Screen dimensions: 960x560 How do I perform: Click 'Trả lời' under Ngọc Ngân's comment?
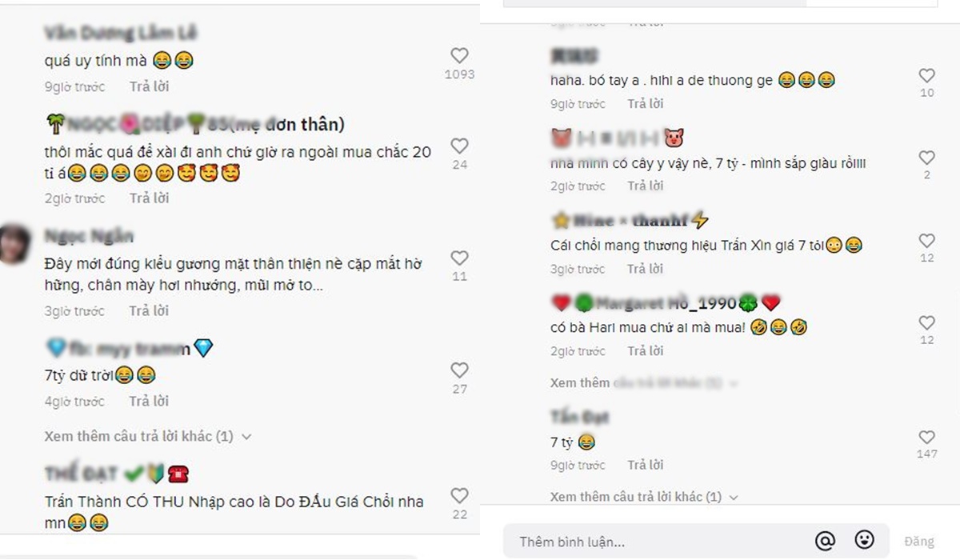click(x=150, y=310)
